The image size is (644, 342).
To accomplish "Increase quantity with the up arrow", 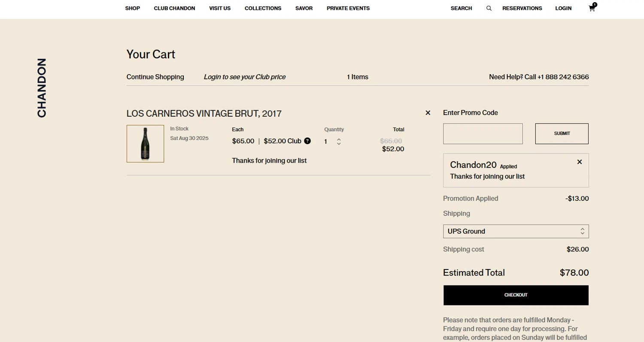I will pos(339,139).
